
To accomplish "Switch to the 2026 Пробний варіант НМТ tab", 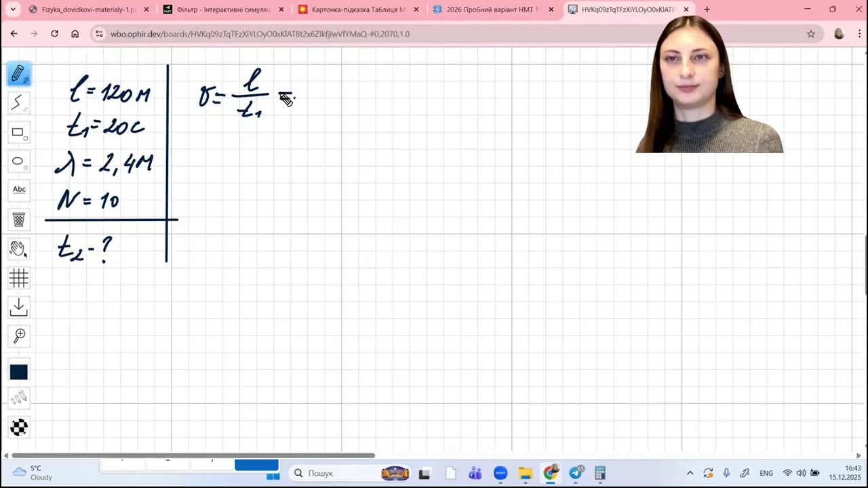I will pyautogui.click(x=492, y=9).
